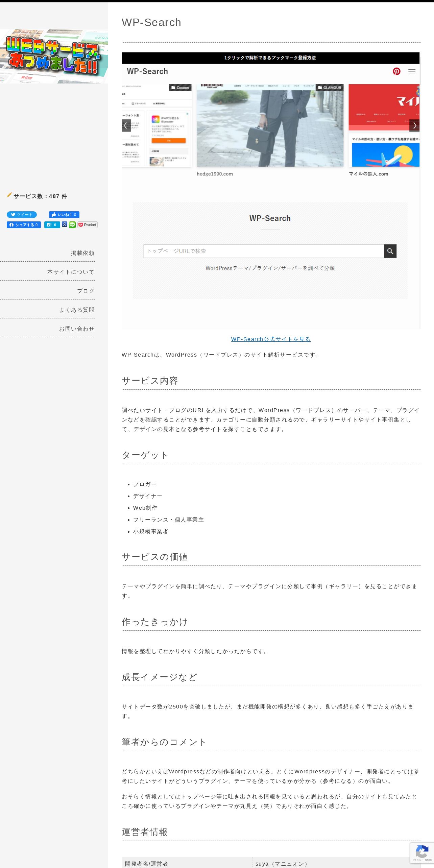434x868 pixels.
Task: Click the WP-Search page title heading
Action: tap(151, 22)
